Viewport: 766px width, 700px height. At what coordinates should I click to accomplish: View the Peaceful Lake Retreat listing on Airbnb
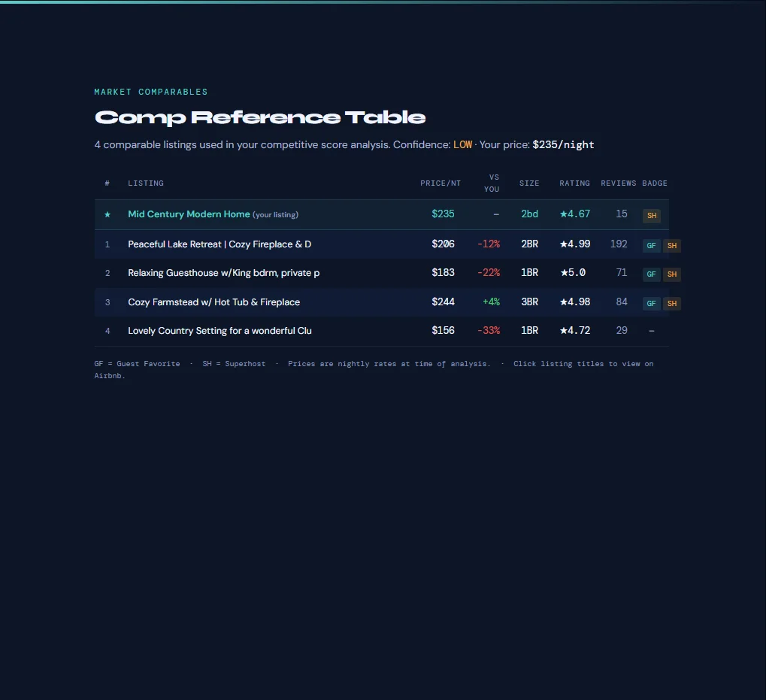220,244
